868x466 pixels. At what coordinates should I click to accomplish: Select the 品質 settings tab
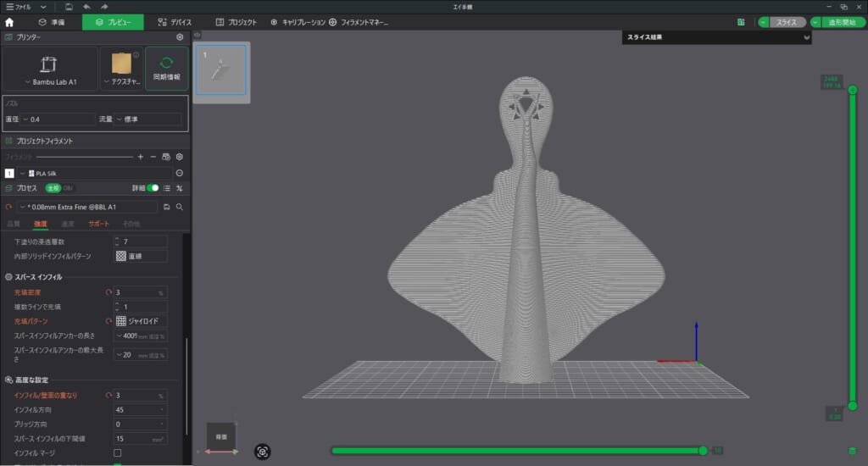tap(14, 224)
